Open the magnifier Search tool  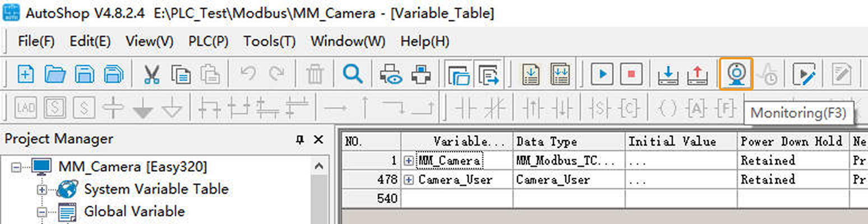pyautogui.click(x=353, y=74)
